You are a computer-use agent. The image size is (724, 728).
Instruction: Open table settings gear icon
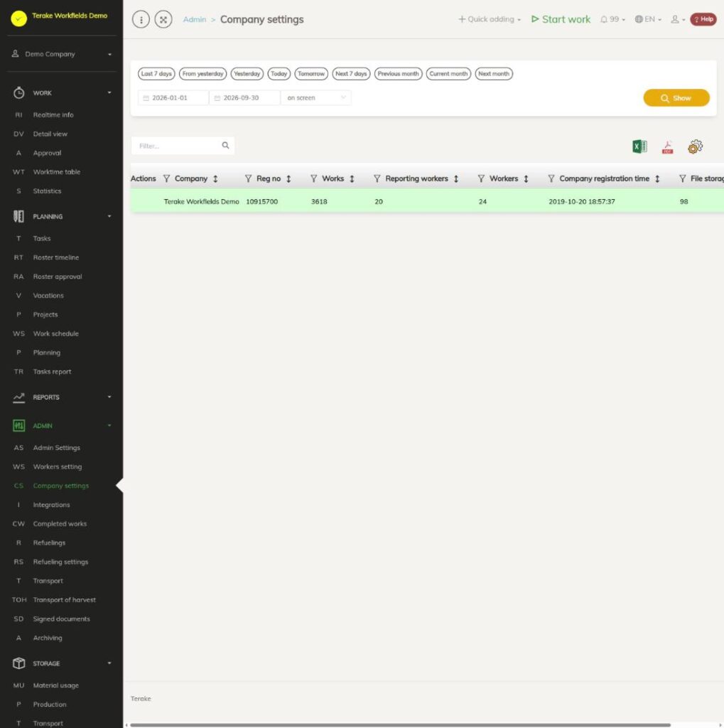tap(695, 146)
